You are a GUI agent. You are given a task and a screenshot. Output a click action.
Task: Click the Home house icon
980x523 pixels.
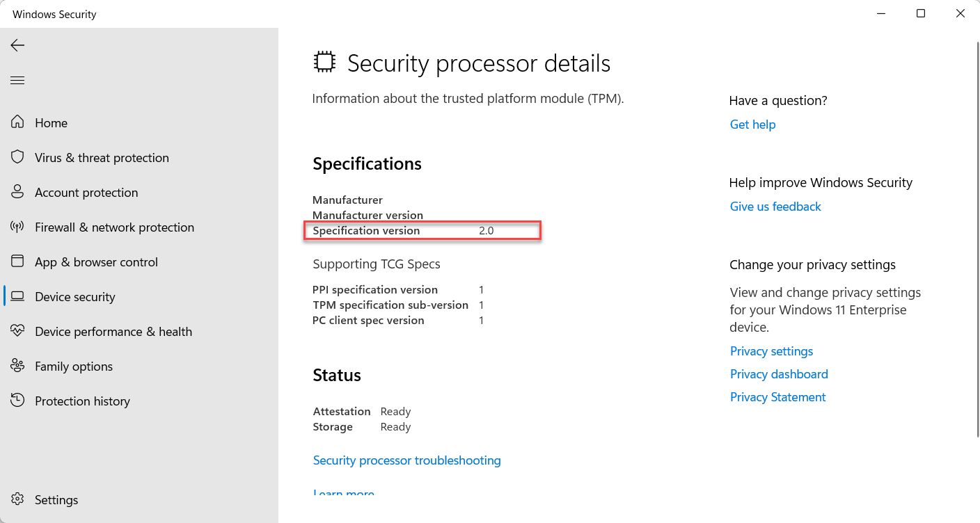(x=17, y=122)
